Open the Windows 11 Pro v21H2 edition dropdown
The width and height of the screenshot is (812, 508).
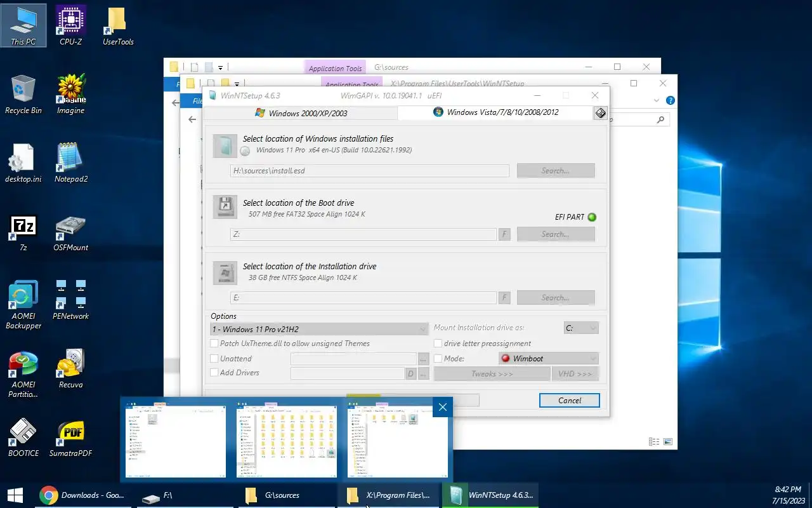coord(319,329)
